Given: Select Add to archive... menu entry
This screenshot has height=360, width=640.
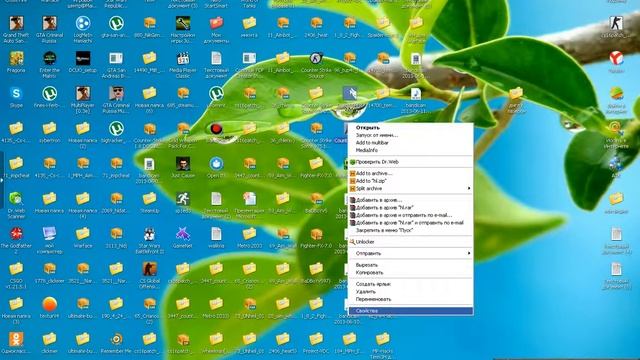Looking at the screenshot, I should (x=411, y=173).
